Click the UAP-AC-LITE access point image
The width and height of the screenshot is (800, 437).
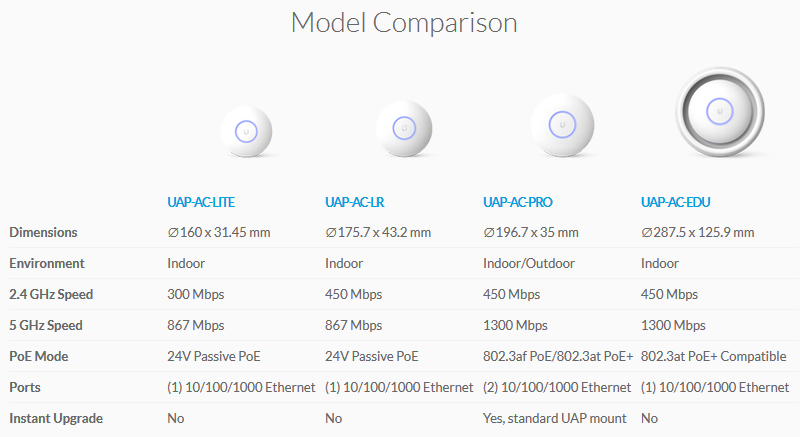click(x=246, y=132)
